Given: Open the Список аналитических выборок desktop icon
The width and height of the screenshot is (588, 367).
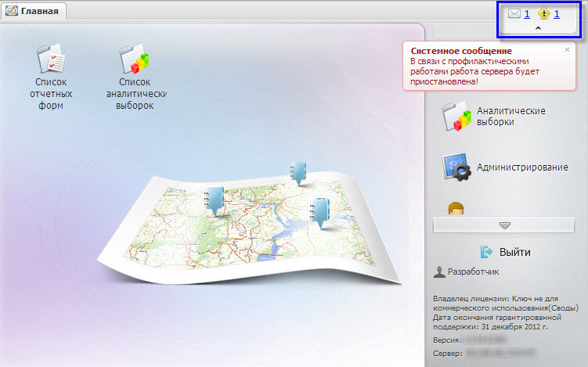Looking at the screenshot, I should point(134,59).
